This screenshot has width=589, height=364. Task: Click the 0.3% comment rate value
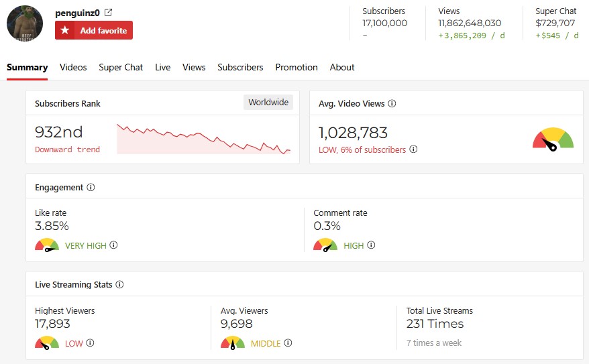pyautogui.click(x=327, y=226)
